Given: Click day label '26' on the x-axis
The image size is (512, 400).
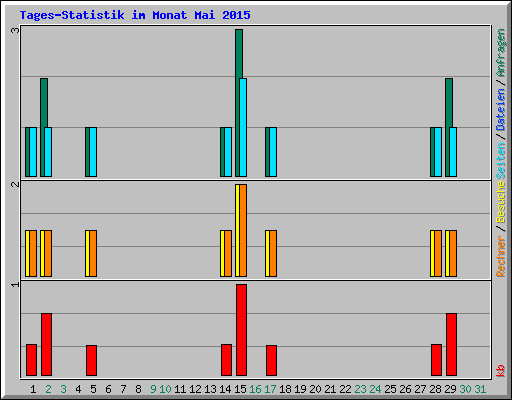Looking at the screenshot, I should 405,389.
